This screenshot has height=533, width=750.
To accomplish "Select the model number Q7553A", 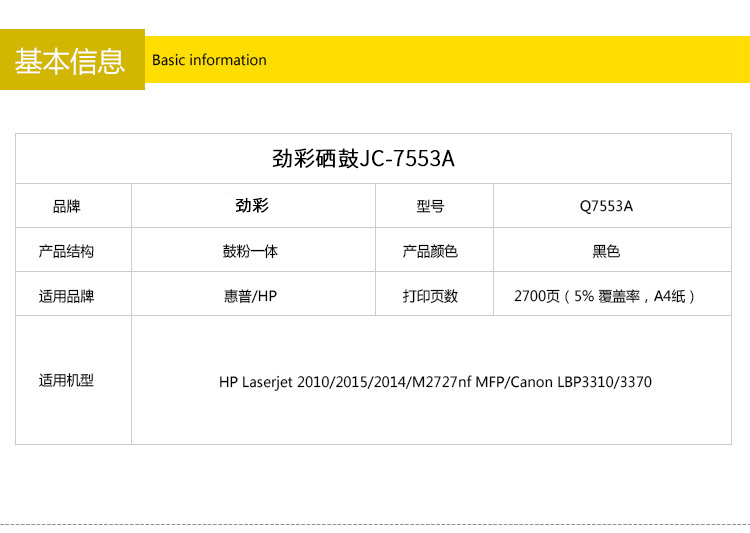I will point(606,206).
